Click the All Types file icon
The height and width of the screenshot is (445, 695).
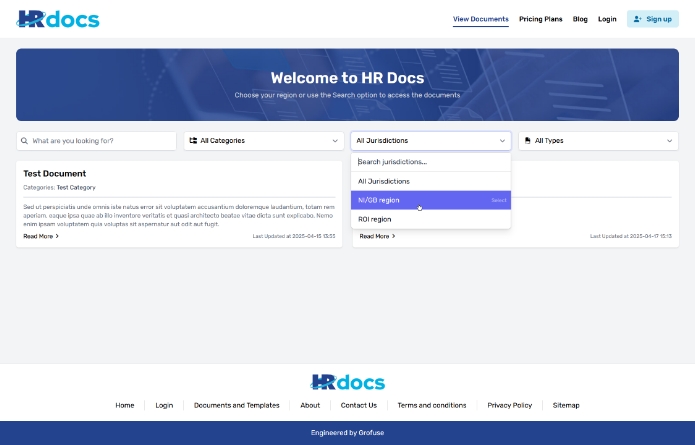click(527, 141)
